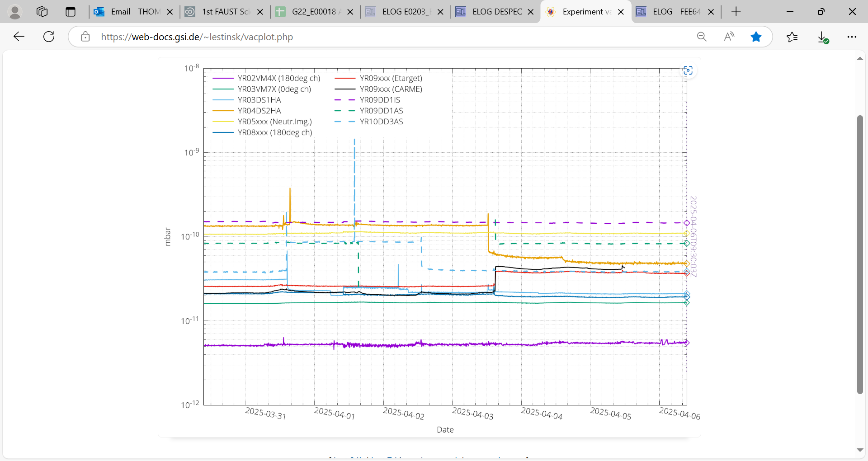View site information lock icon

pyautogui.click(x=85, y=37)
